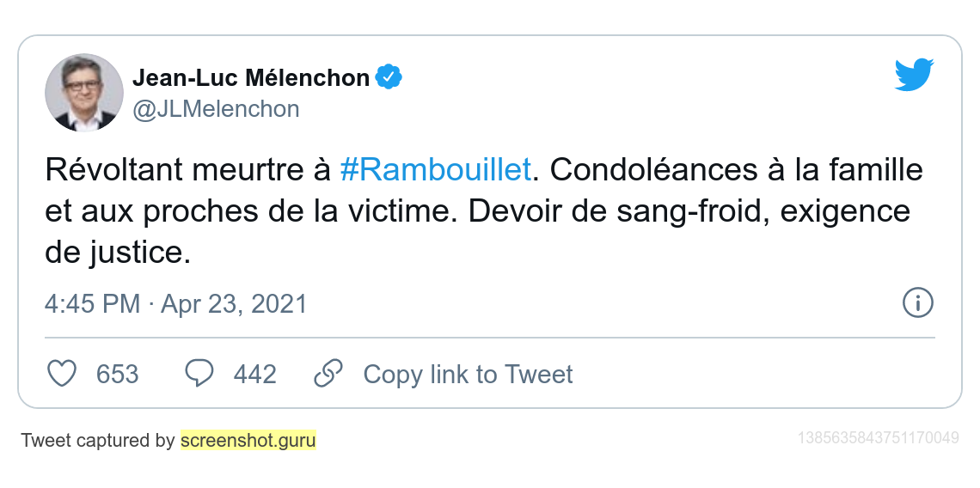Screen dimensions: 980x488
Task: Open the Jean-Luc Mélenchon display name link
Action: pos(250,78)
